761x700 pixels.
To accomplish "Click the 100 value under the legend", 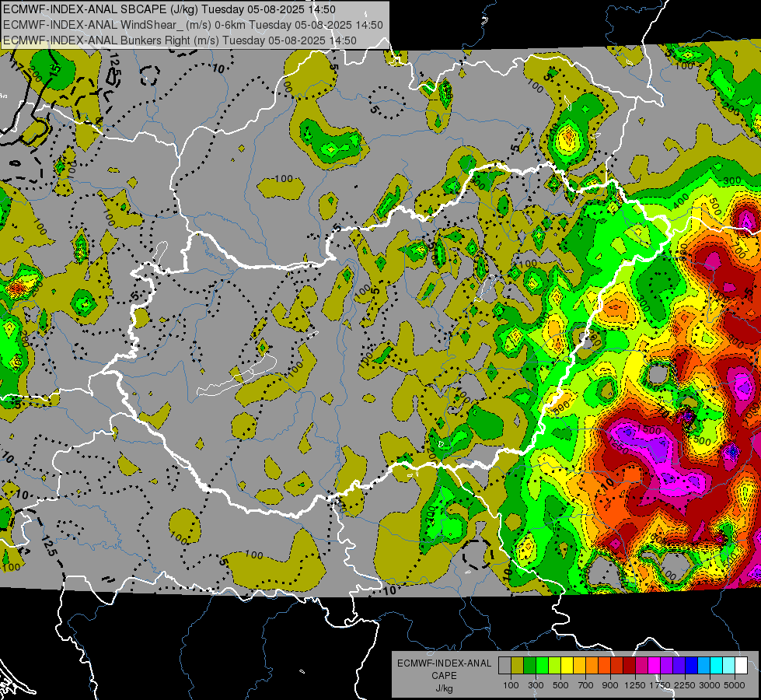I will pos(511,685).
